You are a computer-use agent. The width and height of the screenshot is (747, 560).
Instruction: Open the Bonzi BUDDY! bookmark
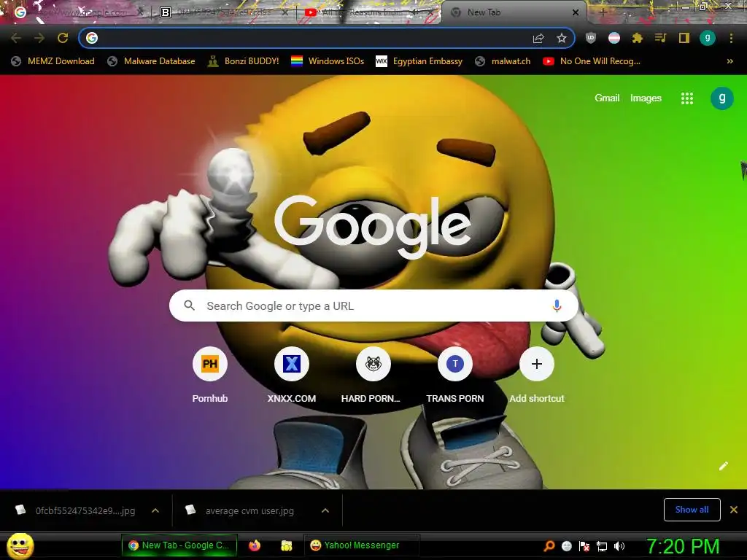click(244, 61)
